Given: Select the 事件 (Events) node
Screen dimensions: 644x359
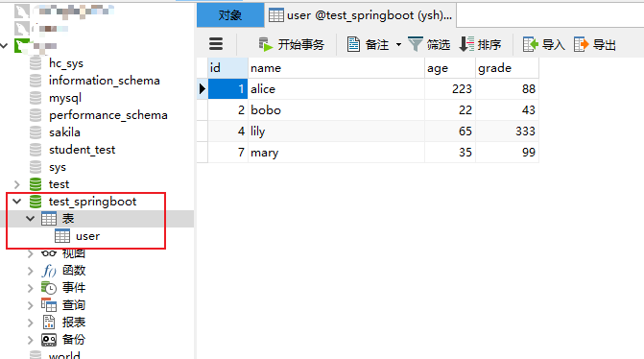Looking at the screenshot, I should tap(74, 288).
